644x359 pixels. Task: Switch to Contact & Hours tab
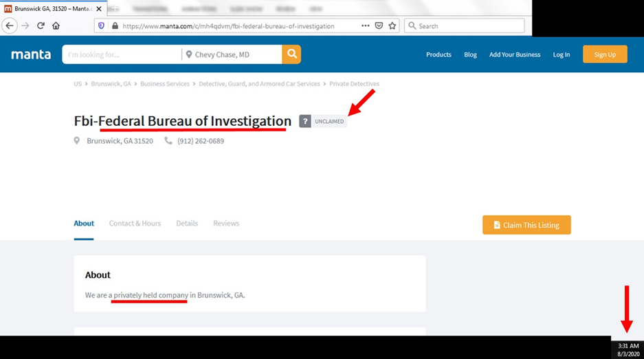tap(135, 224)
